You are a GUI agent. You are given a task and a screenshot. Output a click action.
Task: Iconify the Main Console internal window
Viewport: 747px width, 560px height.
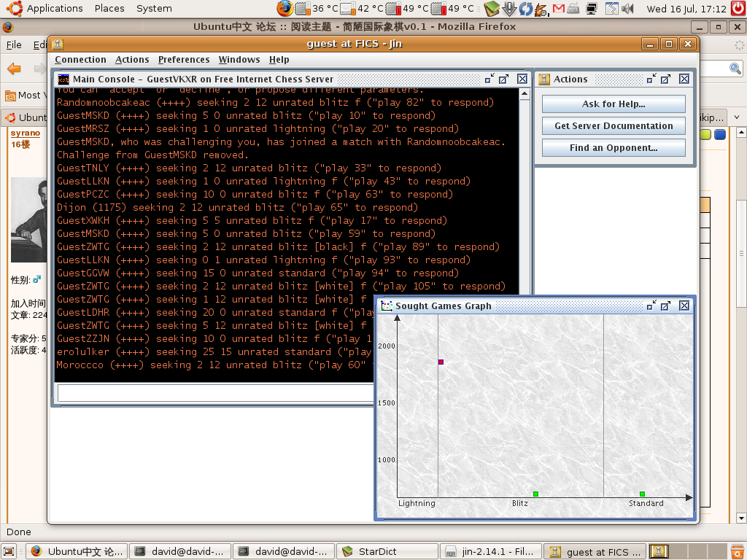tap(489, 79)
